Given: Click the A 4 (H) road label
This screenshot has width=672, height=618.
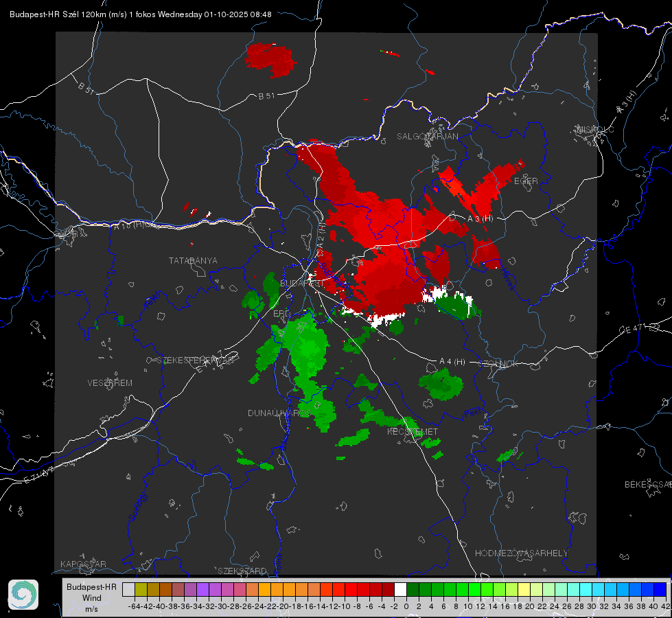Looking at the screenshot, I should [452, 362].
